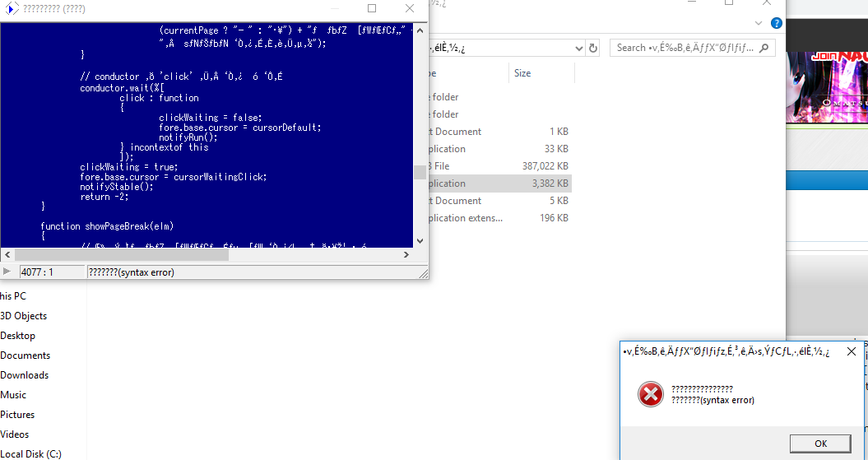Select the 33 KB application row

(x=500, y=149)
